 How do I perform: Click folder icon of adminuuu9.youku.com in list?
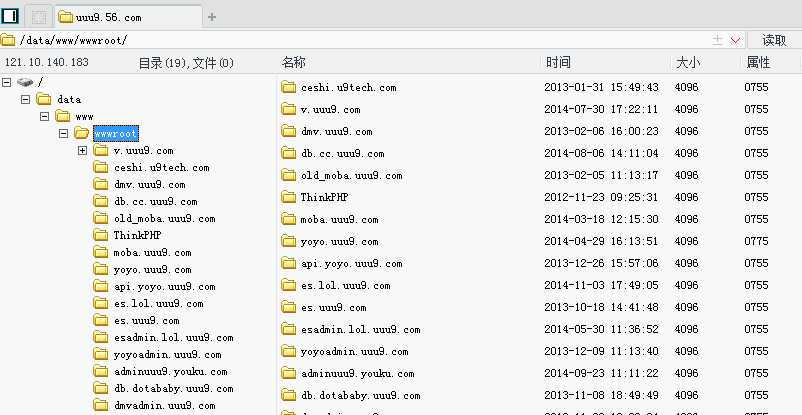(288, 373)
